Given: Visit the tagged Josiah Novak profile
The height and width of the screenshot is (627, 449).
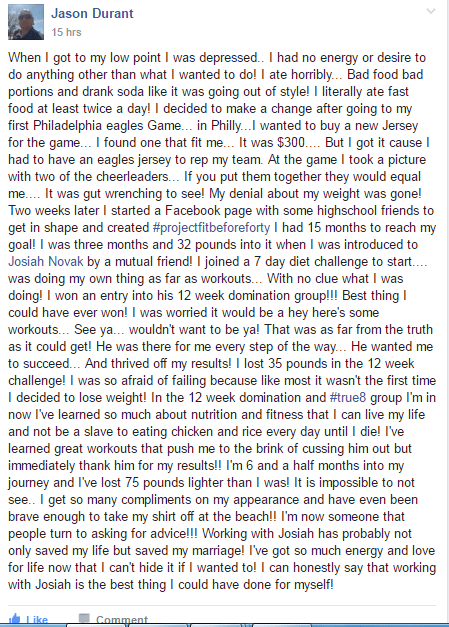Looking at the screenshot, I should (46, 262).
